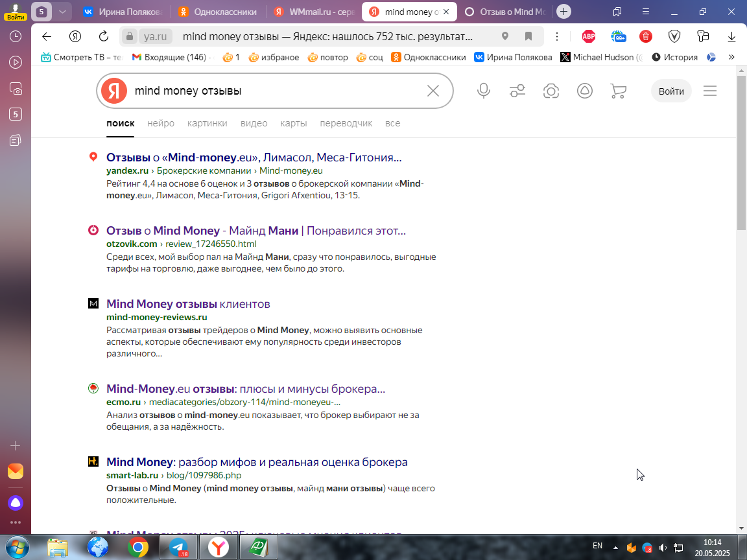
Task: Click the volume speaker tray icon
Action: click(x=663, y=548)
